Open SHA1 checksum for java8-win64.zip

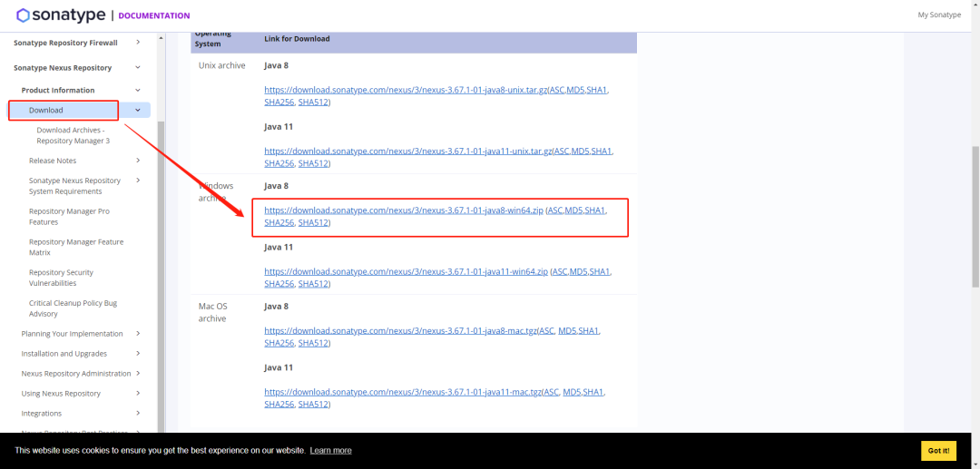click(595, 210)
